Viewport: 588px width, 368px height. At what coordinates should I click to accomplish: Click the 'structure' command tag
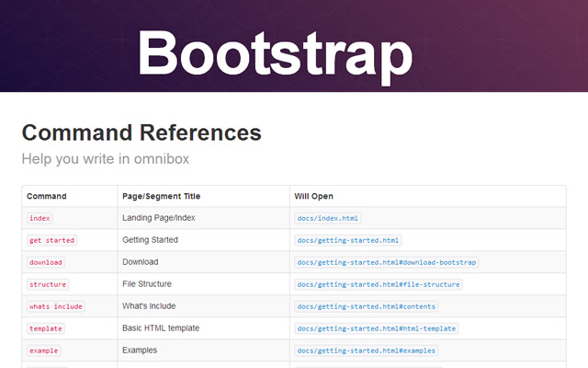tap(48, 284)
